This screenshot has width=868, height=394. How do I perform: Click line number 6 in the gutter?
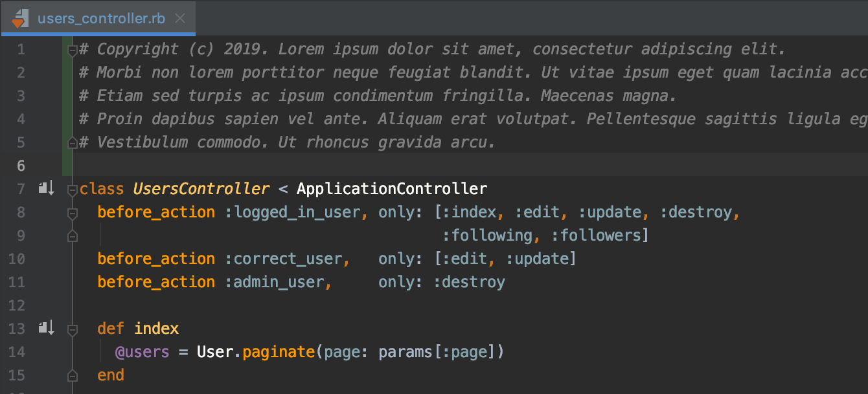[21, 166]
